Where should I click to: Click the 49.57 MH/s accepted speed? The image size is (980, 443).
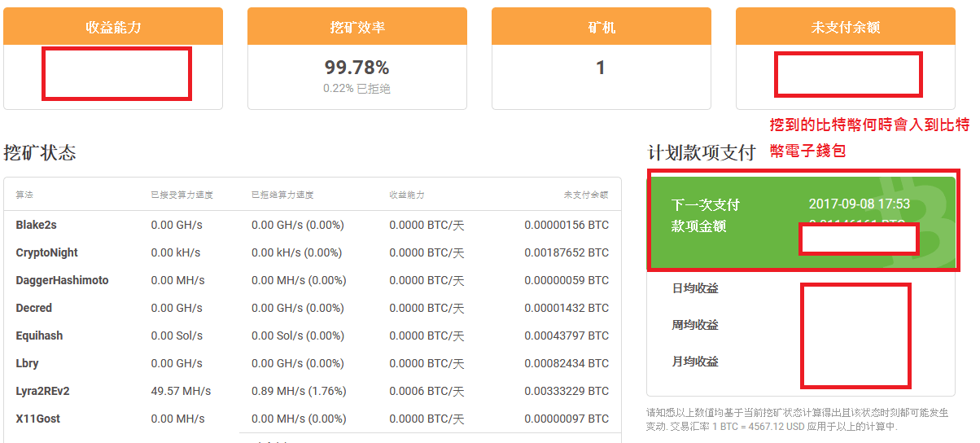(x=181, y=391)
